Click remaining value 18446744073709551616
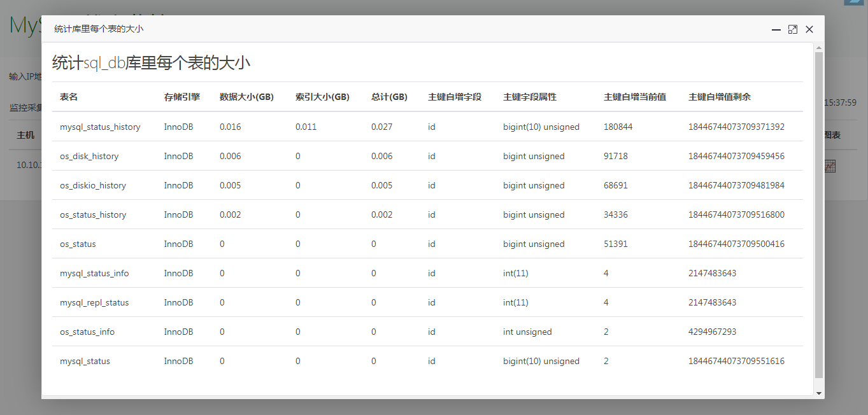The image size is (868, 415). (x=736, y=361)
